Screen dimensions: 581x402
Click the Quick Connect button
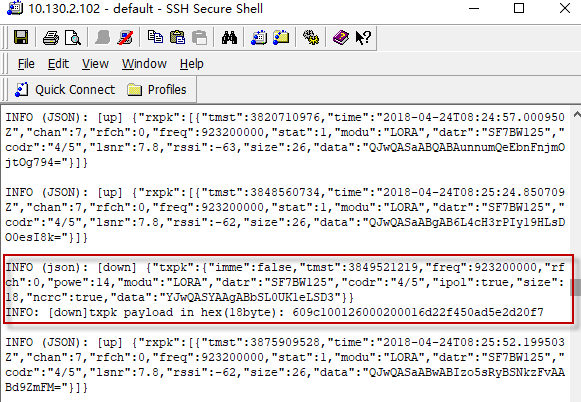(x=65, y=90)
